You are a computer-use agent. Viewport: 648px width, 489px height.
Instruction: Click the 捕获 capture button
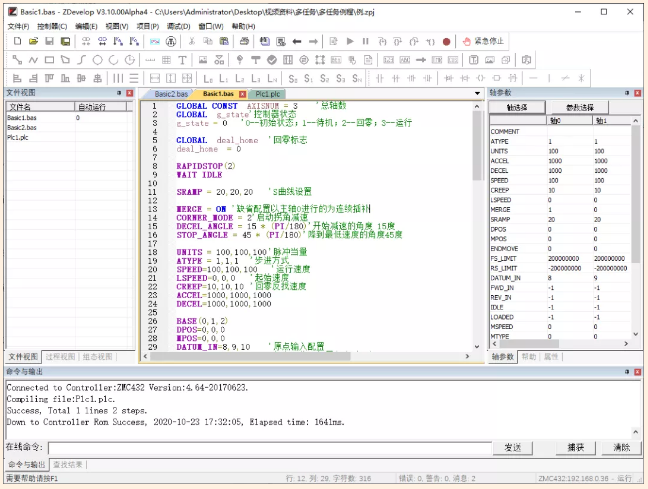576,448
